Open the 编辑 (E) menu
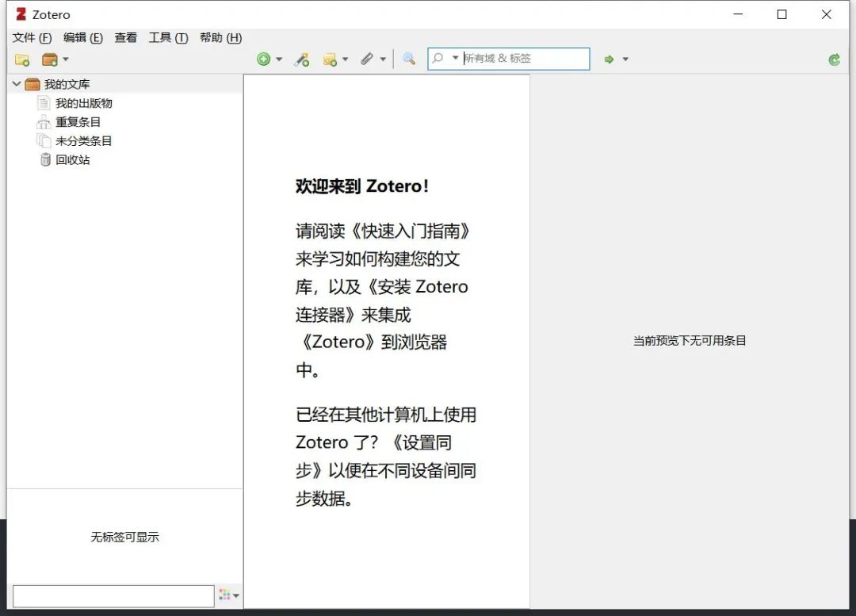This screenshot has height=616, width=856. pos(83,38)
